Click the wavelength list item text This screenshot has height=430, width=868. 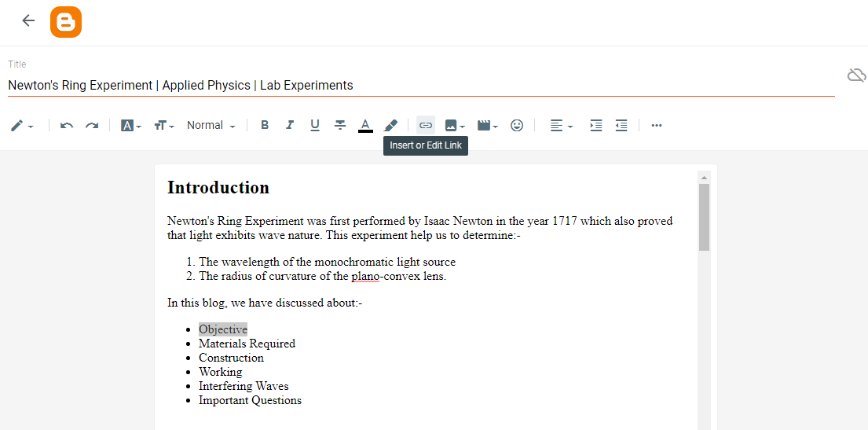pos(327,262)
